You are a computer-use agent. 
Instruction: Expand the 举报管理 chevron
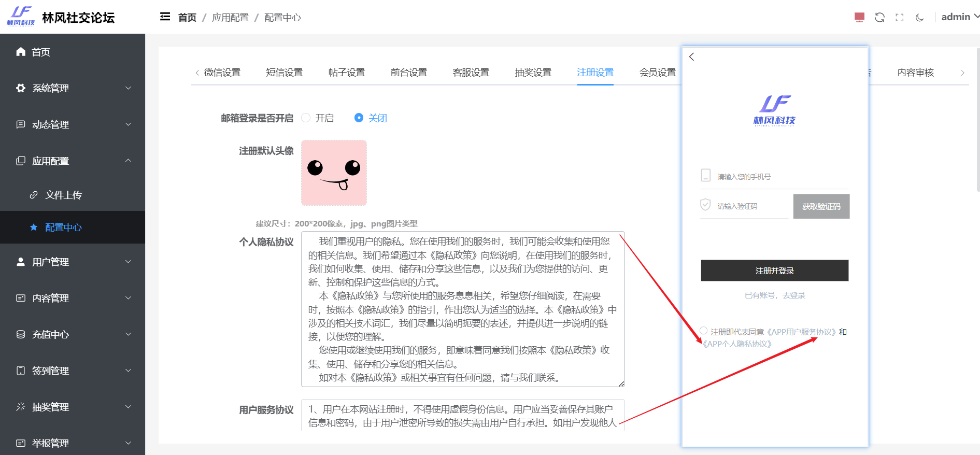(x=128, y=443)
